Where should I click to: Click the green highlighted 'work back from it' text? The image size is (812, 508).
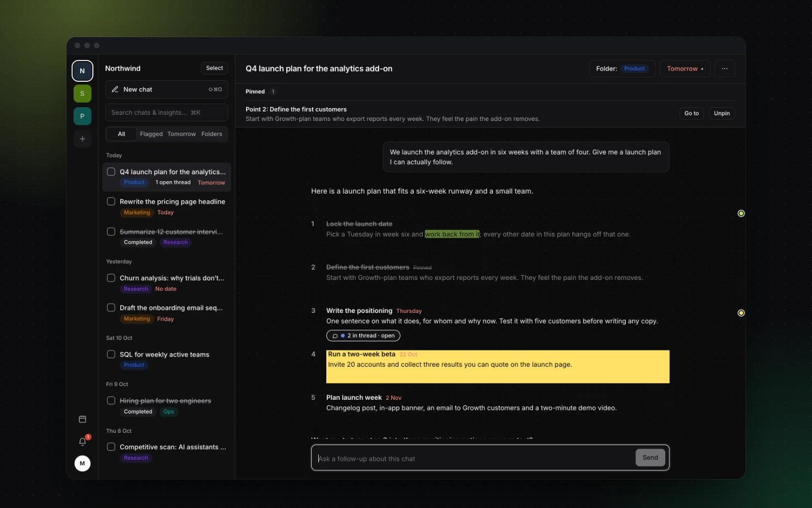pos(452,234)
